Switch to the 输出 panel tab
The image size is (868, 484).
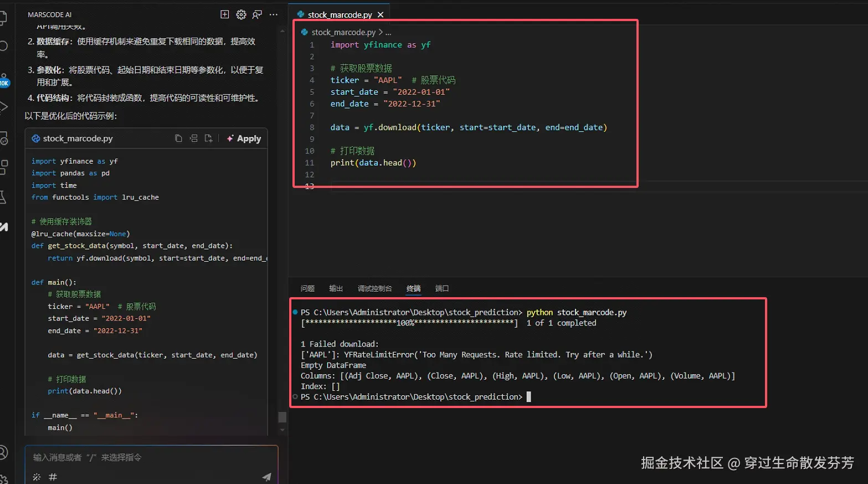[x=336, y=288]
